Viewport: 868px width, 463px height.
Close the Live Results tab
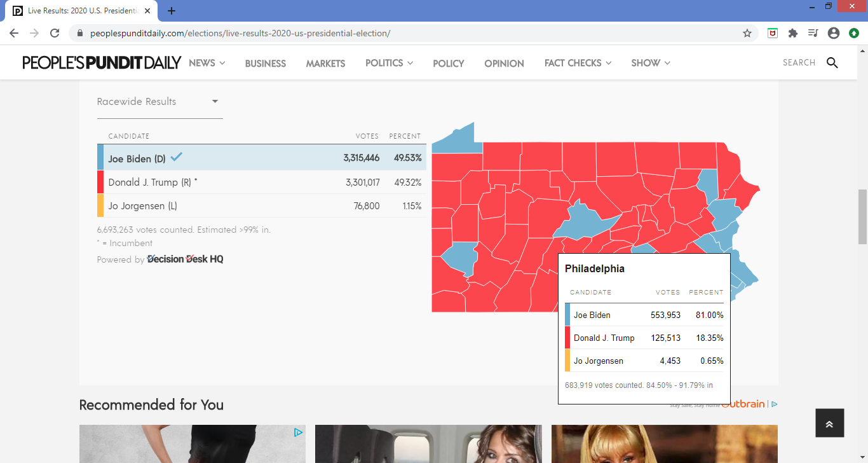point(147,11)
